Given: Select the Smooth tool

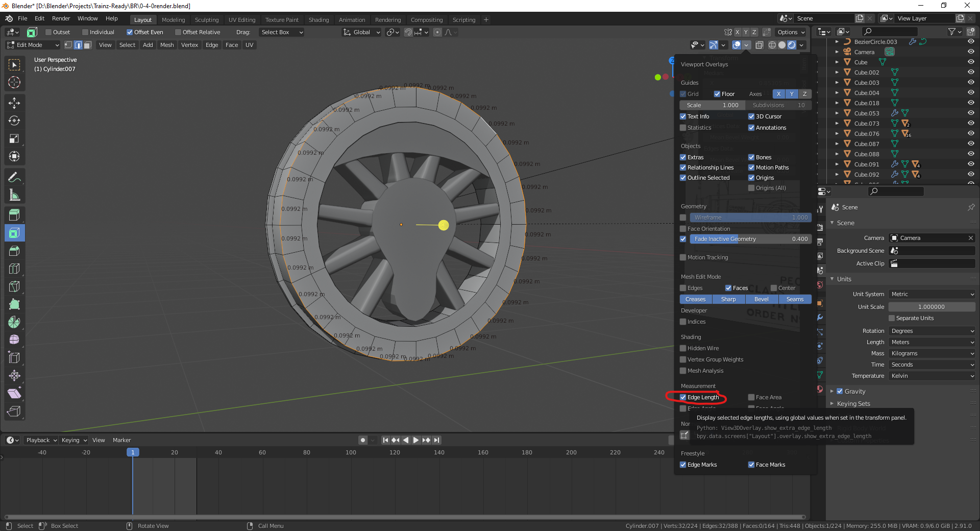Looking at the screenshot, I should coord(14,340).
